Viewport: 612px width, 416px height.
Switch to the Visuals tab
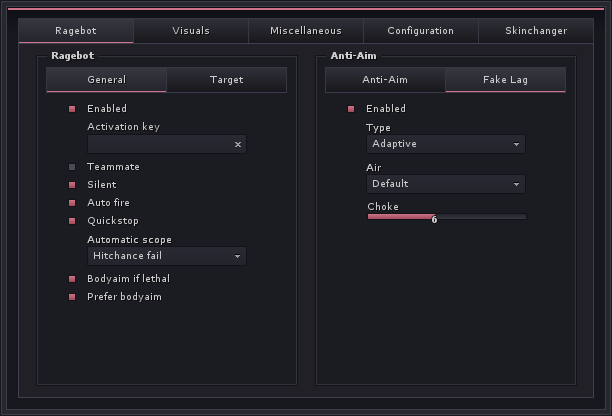tap(191, 30)
